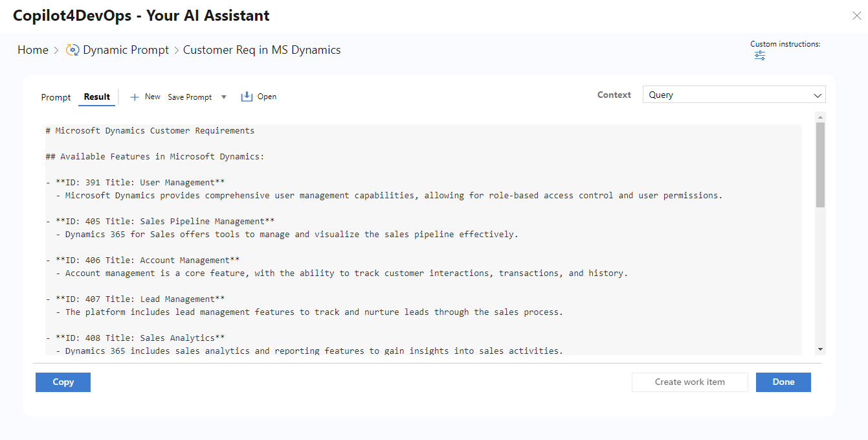Click the Copilot4DevOps - Your AI Assistant title
Screen dimensions: 868x440
(141, 16)
